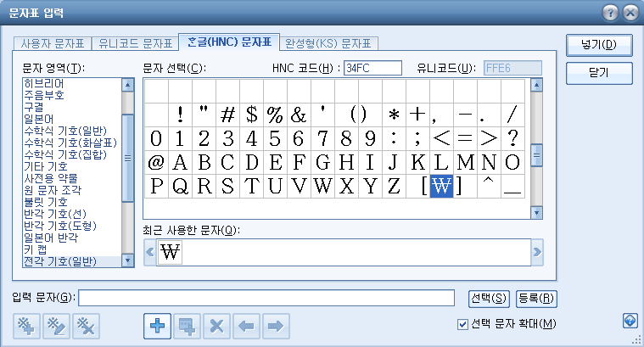The height and width of the screenshot is (347, 644).
Task: Toggle 선택 문자 확대 checkbox
Action: point(462,324)
